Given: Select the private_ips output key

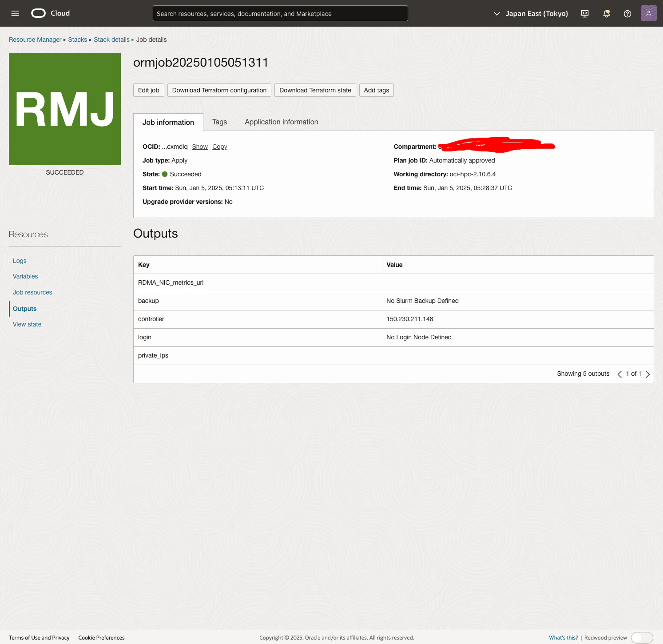Looking at the screenshot, I should [153, 355].
